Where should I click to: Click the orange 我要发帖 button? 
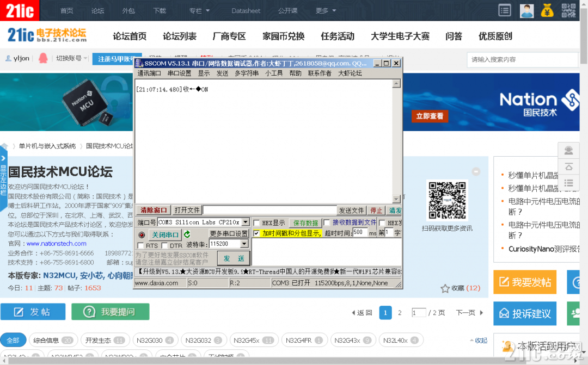[525, 282]
